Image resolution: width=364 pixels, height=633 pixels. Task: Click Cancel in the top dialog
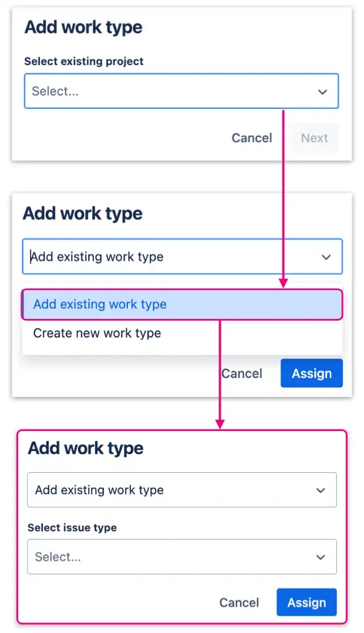252,138
